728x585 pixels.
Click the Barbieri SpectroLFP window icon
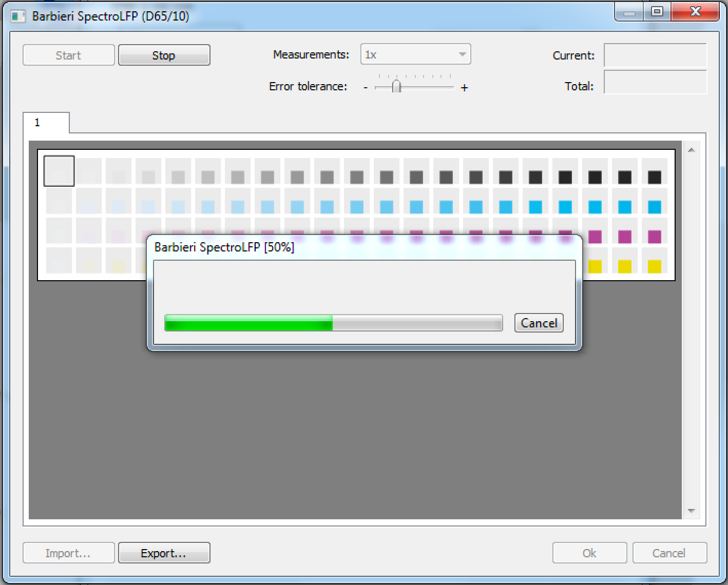[18, 16]
